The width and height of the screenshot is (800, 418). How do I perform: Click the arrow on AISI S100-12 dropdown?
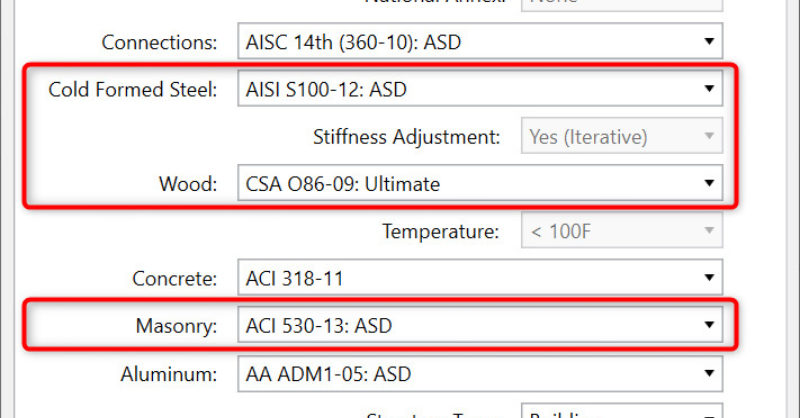tap(708, 90)
